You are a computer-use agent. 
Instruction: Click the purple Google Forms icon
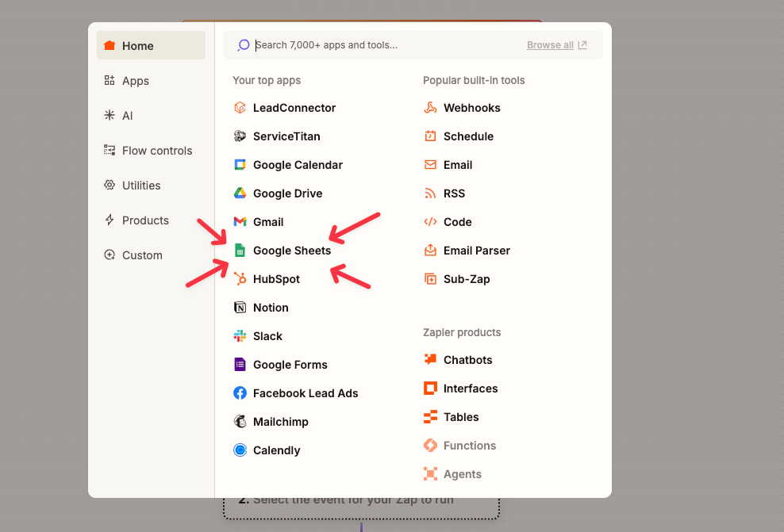(x=240, y=364)
